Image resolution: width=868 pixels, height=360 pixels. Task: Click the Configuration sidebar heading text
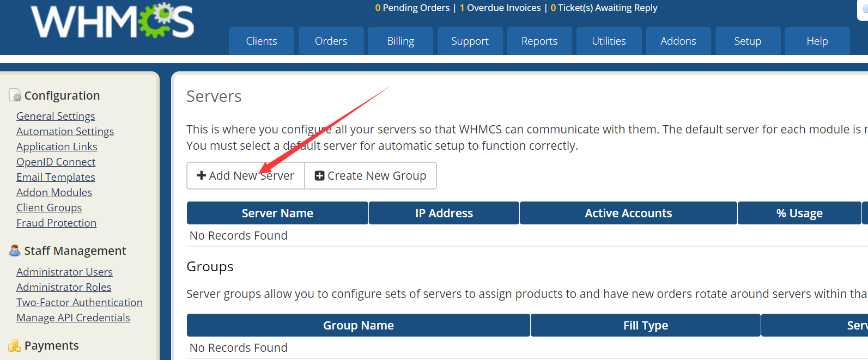click(x=62, y=95)
